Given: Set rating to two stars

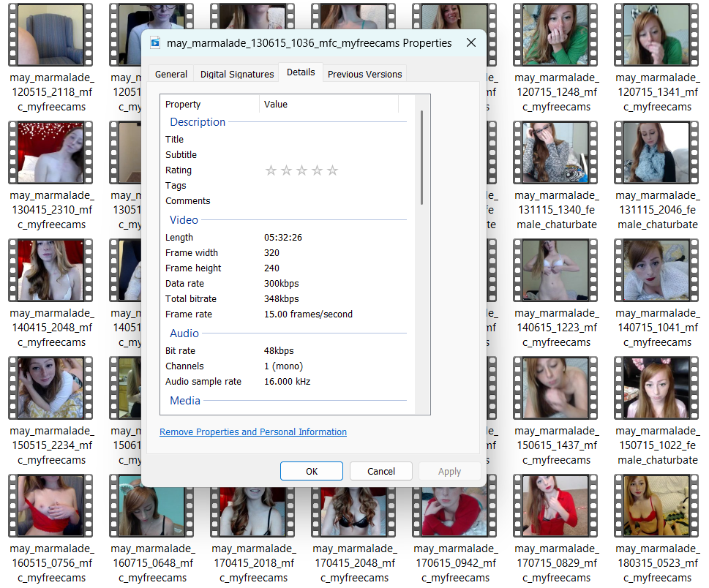Looking at the screenshot, I should pyautogui.click(x=286, y=170).
